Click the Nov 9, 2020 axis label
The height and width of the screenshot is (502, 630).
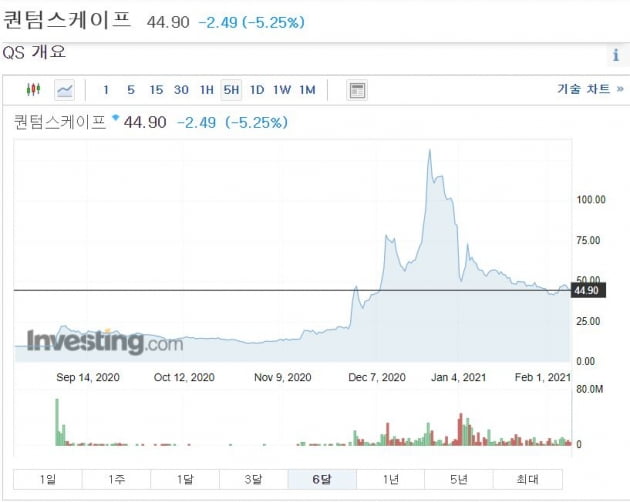283,377
